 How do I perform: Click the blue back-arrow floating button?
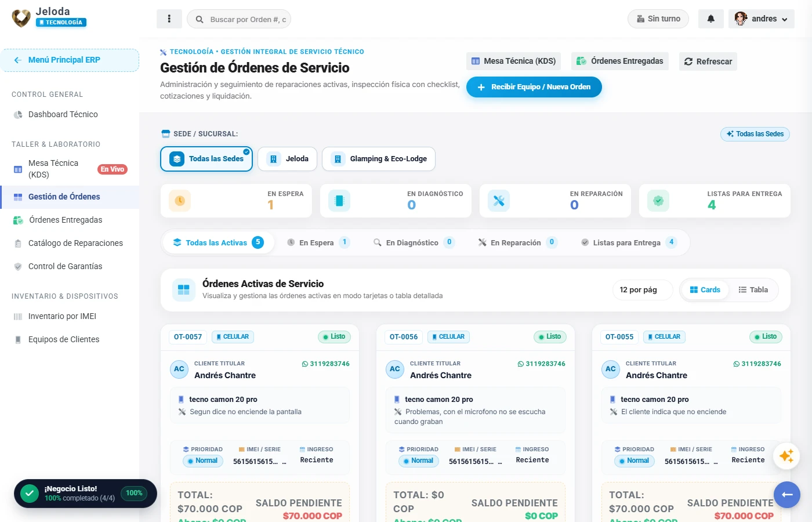(787, 495)
